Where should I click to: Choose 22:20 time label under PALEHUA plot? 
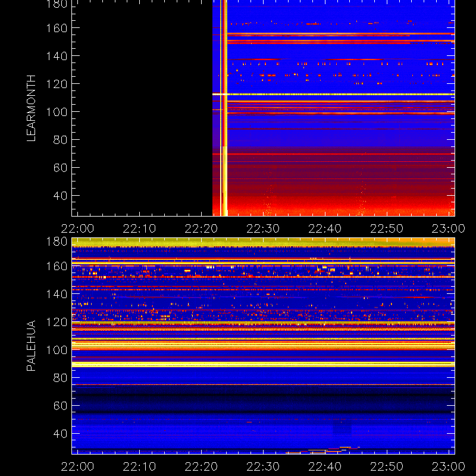(x=201, y=466)
